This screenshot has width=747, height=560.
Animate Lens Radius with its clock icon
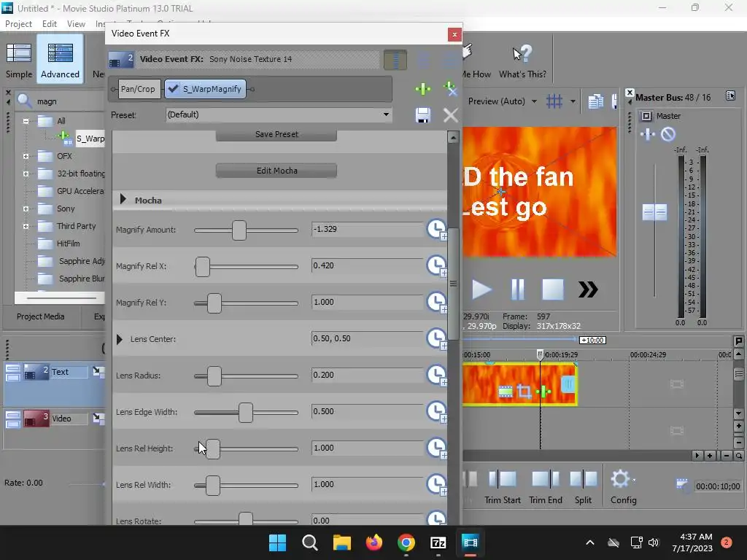pos(436,376)
